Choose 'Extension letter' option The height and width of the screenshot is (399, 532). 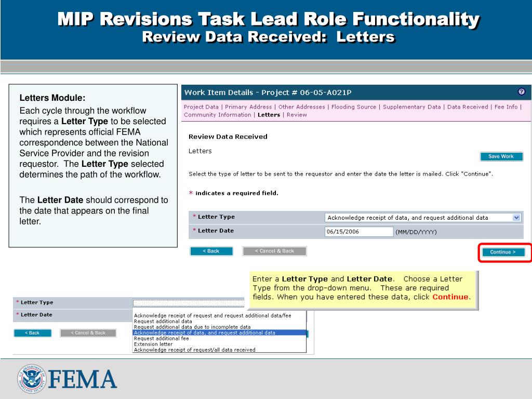(153, 344)
